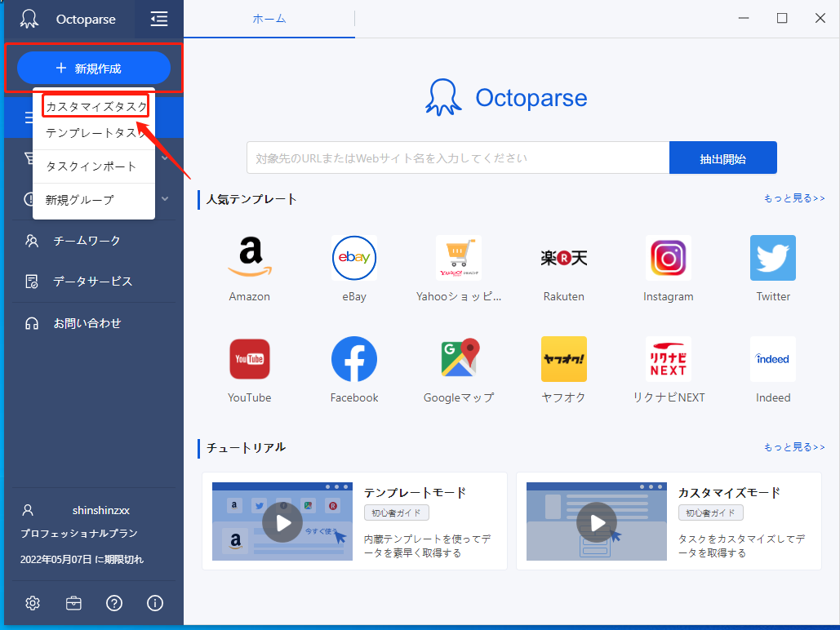Select カスタマイズタスク from the new task menu
This screenshot has height=630, width=840.
94,105
